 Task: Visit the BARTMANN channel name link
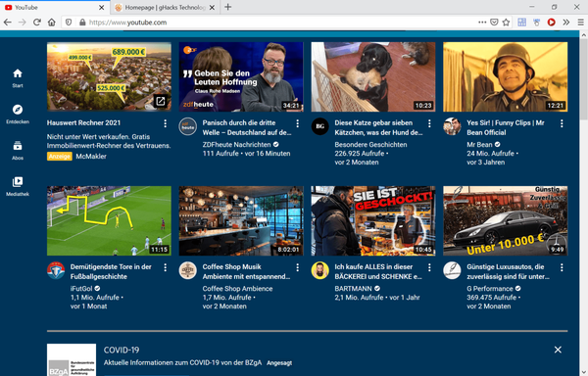tap(353, 289)
